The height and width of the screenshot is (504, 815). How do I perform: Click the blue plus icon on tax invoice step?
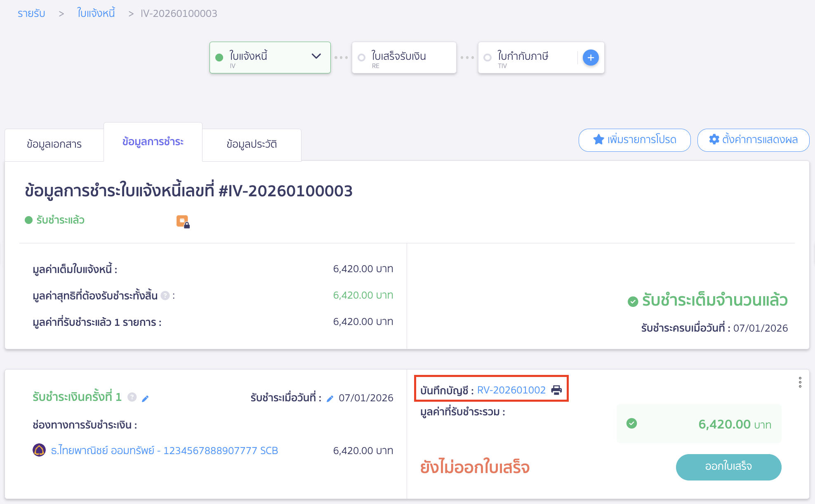591,58
